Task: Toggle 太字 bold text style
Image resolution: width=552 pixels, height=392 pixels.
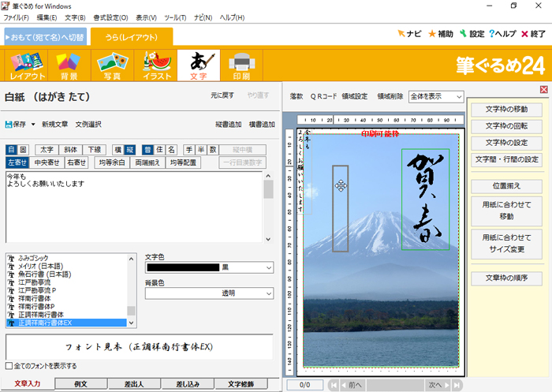Action: coord(48,149)
